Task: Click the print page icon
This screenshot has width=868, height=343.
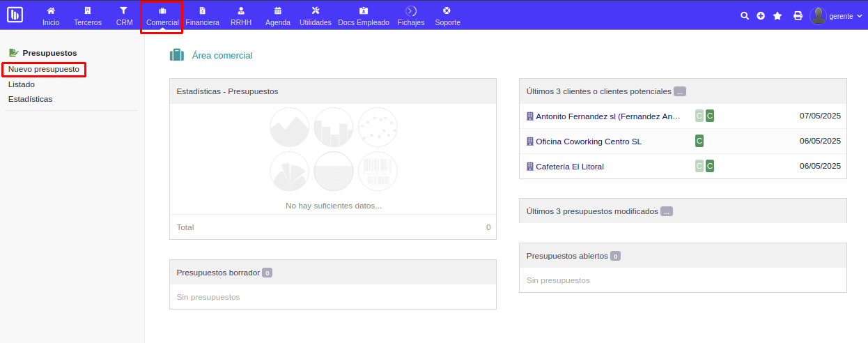Action: 798,15
